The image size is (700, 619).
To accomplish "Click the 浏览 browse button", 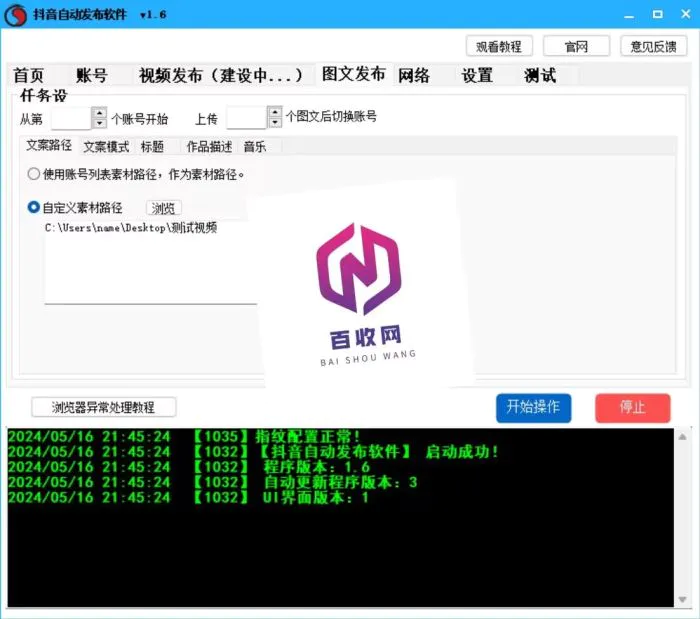I will tap(163, 208).
